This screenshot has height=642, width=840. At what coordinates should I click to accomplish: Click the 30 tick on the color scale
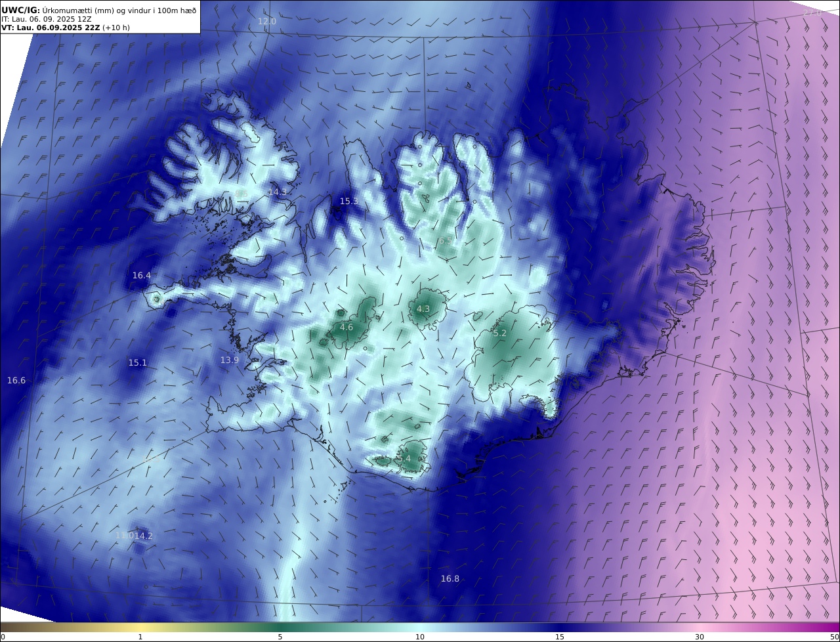(700, 637)
